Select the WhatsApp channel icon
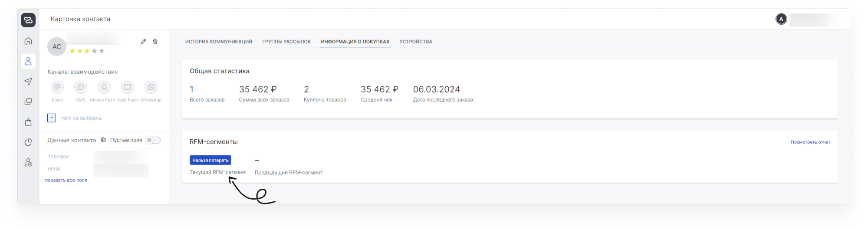Viewport: 868px width, 230px height. click(x=151, y=87)
